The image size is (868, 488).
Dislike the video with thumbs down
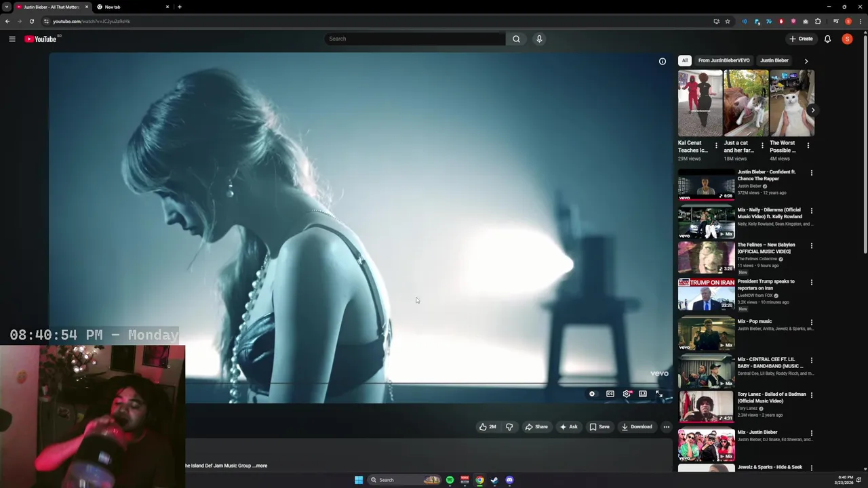[509, 427]
